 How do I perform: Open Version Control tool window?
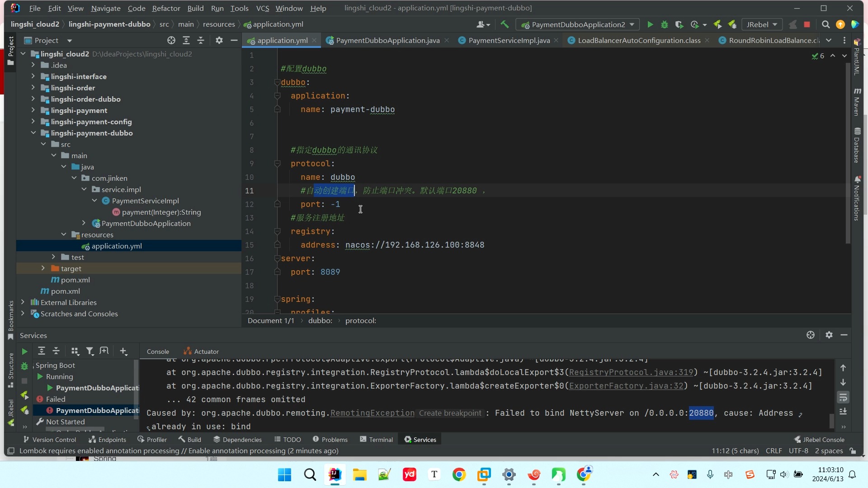(x=49, y=439)
